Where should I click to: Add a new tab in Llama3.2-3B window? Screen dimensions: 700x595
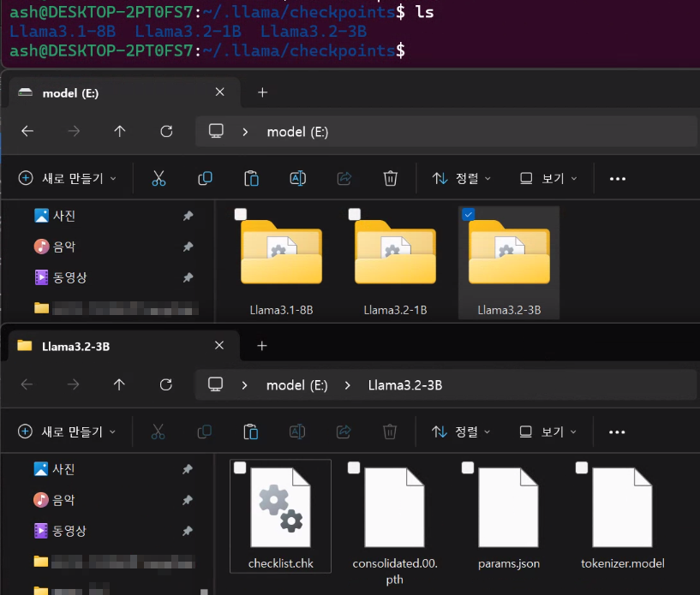click(262, 346)
